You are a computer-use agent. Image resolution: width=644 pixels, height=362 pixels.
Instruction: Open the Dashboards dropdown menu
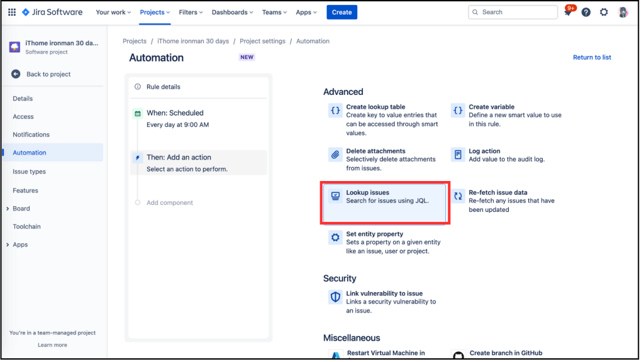pos(233,13)
